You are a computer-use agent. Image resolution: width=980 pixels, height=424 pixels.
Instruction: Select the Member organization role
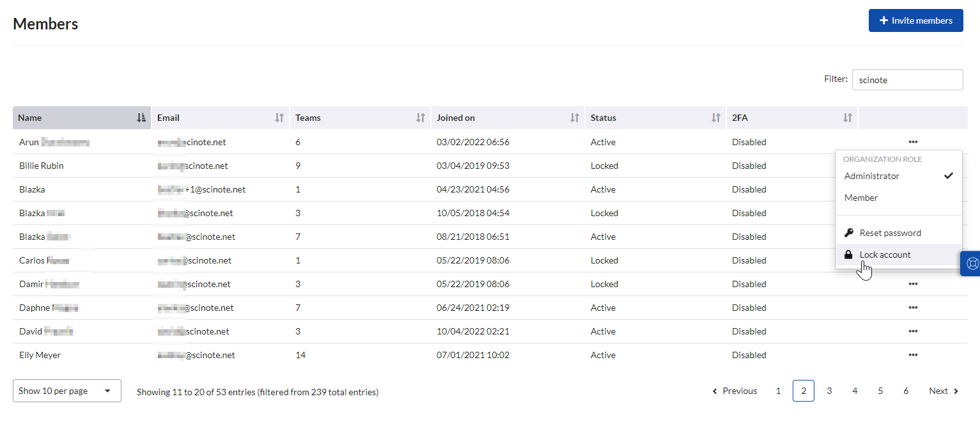(x=861, y=198)
